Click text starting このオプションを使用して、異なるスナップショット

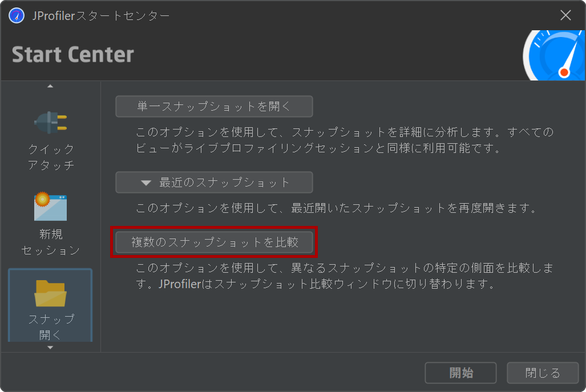point(344,276)
